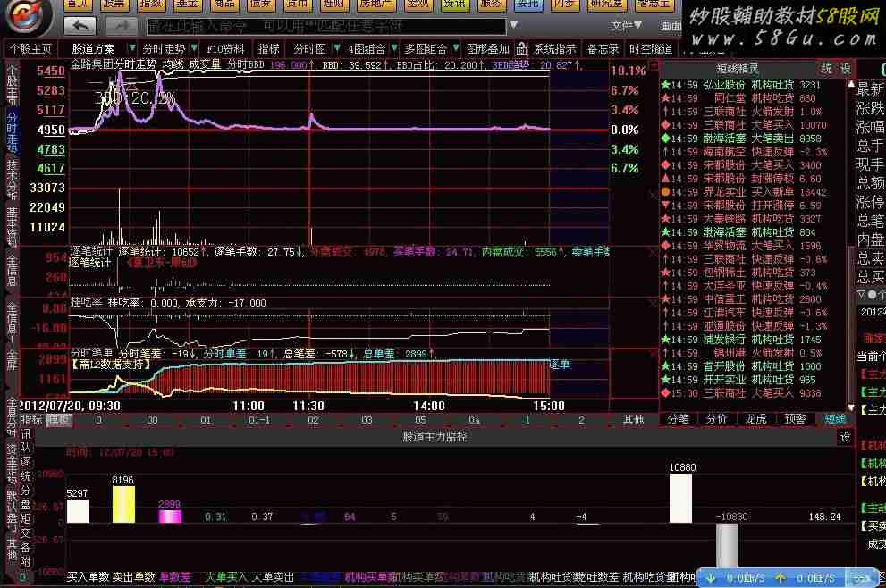Click scroll-up arrow of 短线精灵 list

click(x=851, y=84)
